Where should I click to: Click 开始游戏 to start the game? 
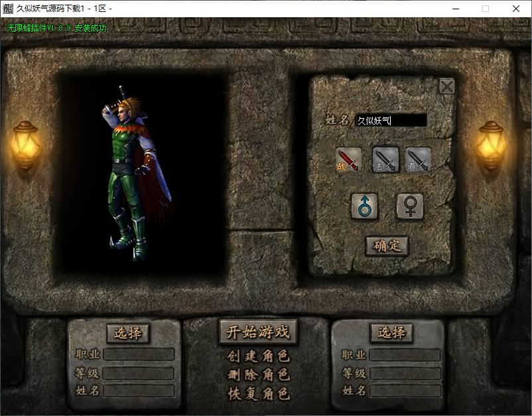[x=258, y=332]
